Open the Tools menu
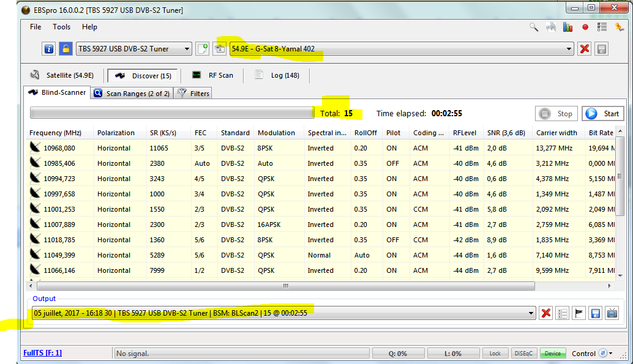Viewport: 633px width, 364px height. coord(61,27)
